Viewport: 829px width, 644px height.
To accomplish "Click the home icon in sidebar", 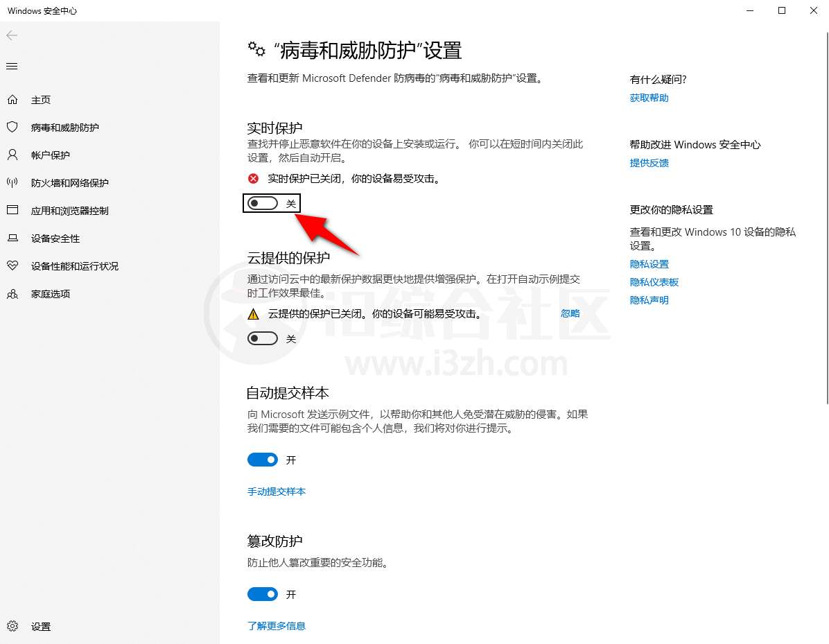I will (x=12, y=99).
